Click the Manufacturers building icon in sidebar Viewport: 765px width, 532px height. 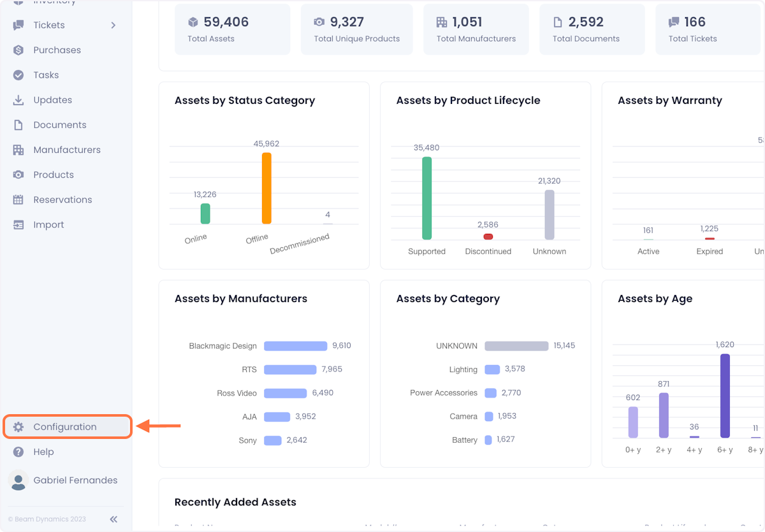click(18, 150)
